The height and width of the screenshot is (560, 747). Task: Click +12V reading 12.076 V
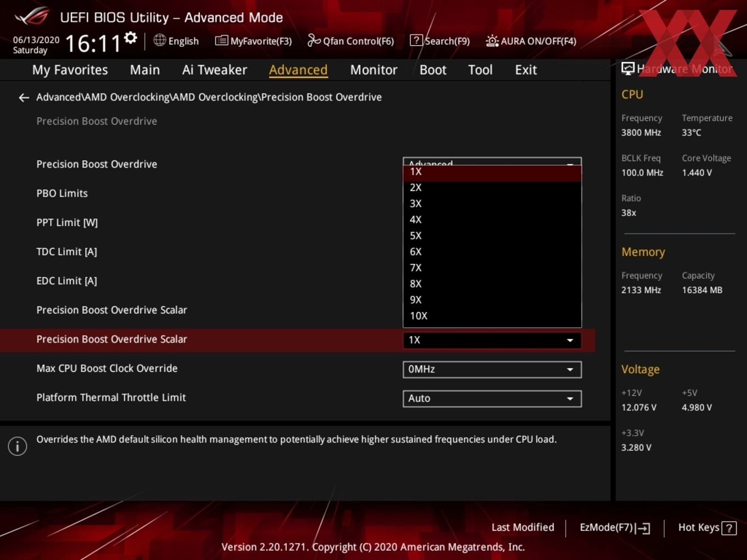pyautogui.click(x=639, y=408)
